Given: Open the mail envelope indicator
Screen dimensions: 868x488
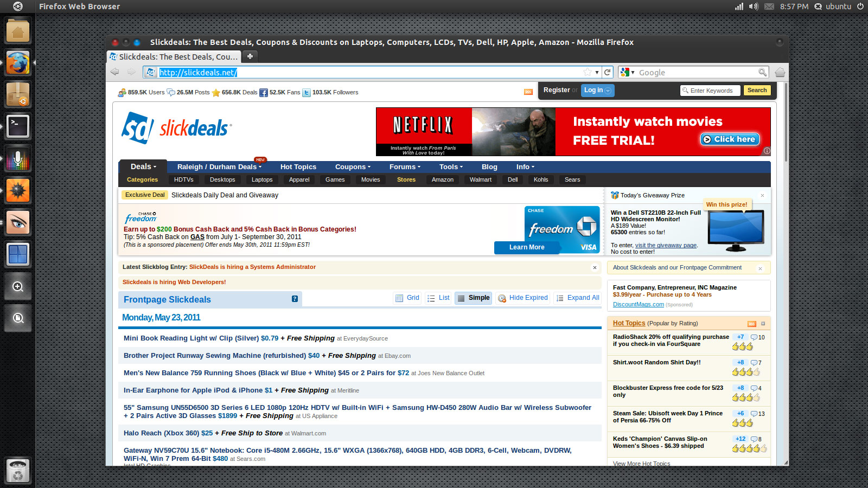Looking at the screenshot, I should tap(769, 7).
